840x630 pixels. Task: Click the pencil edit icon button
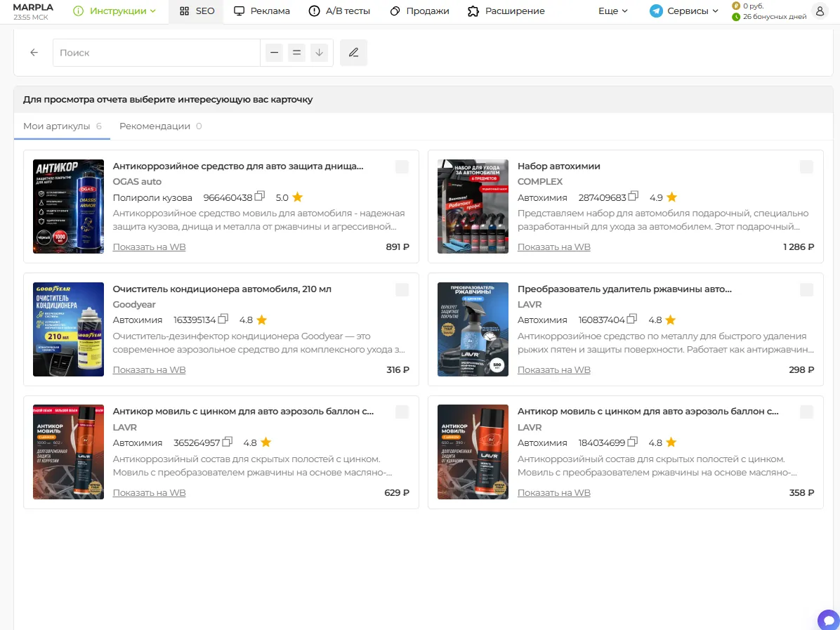pyautogui.click(x=353, y=53)
